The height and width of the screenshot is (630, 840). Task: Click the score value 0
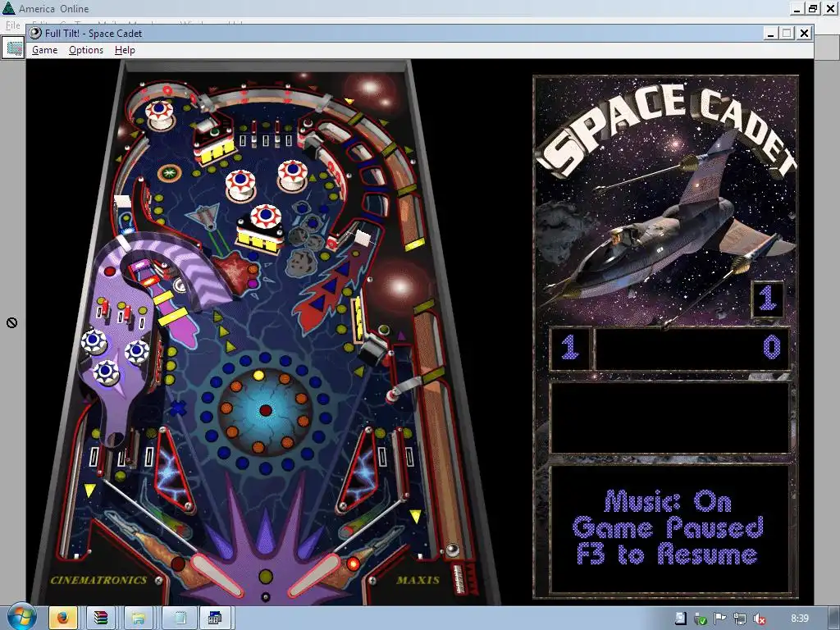[x=771, y=347]
